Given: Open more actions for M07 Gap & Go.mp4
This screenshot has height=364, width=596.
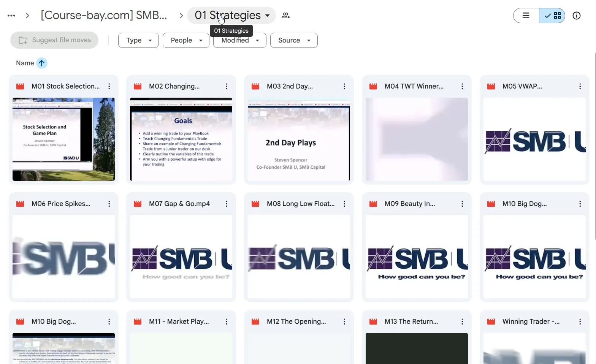Looking at the screenshot, I should point(227,204).
